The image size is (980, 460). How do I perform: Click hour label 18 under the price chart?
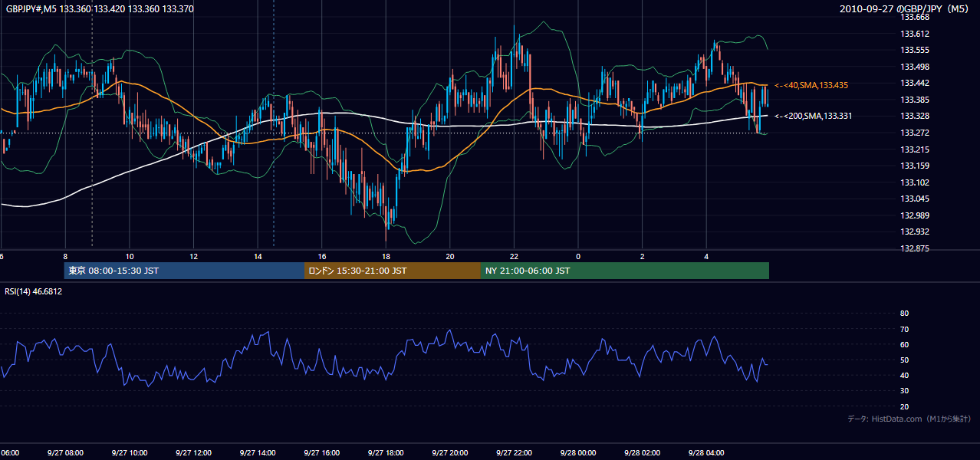(x=386, y=257)
